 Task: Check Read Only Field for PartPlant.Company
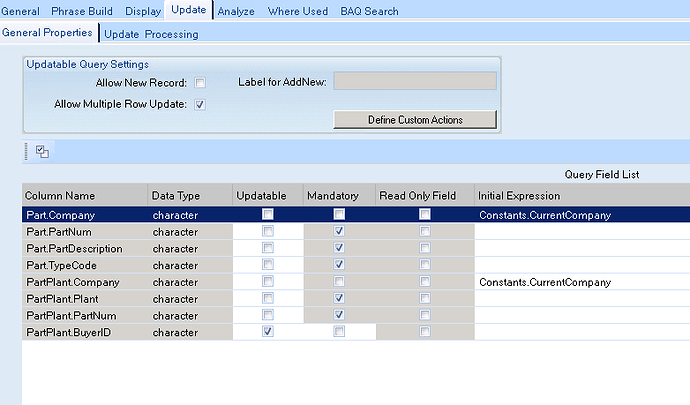tap(425, 281)
